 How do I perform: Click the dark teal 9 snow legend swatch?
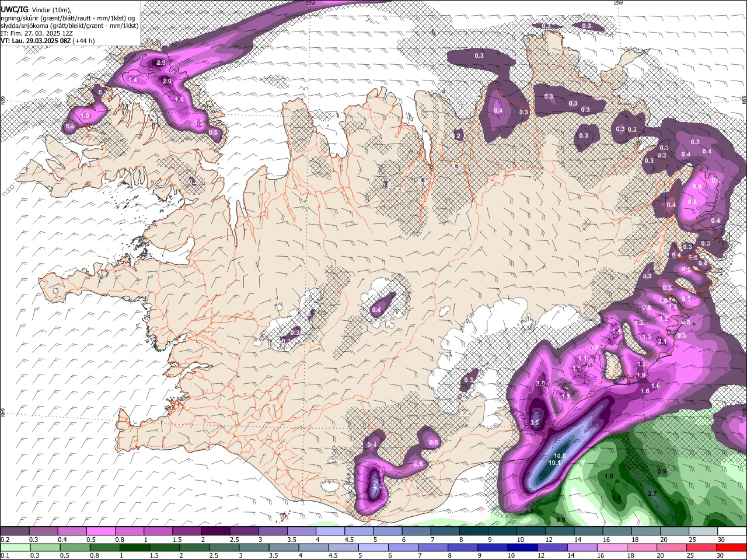(x=502, y=531)
